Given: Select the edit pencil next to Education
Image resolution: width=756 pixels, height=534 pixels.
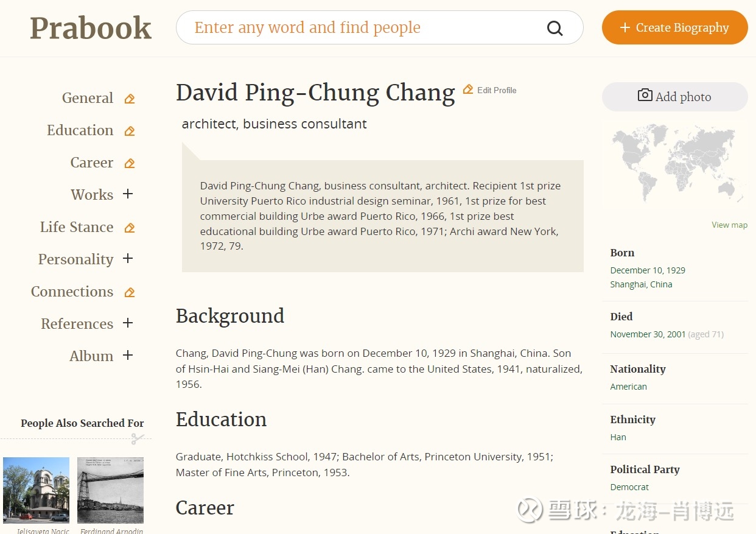Looking at the screenshot, I should pyautogui.click(x=129, y=130).
